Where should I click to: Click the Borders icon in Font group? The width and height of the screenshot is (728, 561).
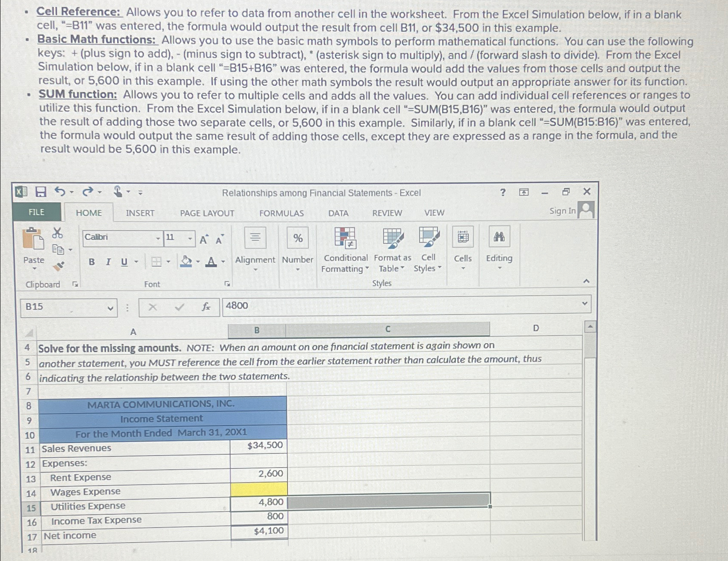pos(157,261)
